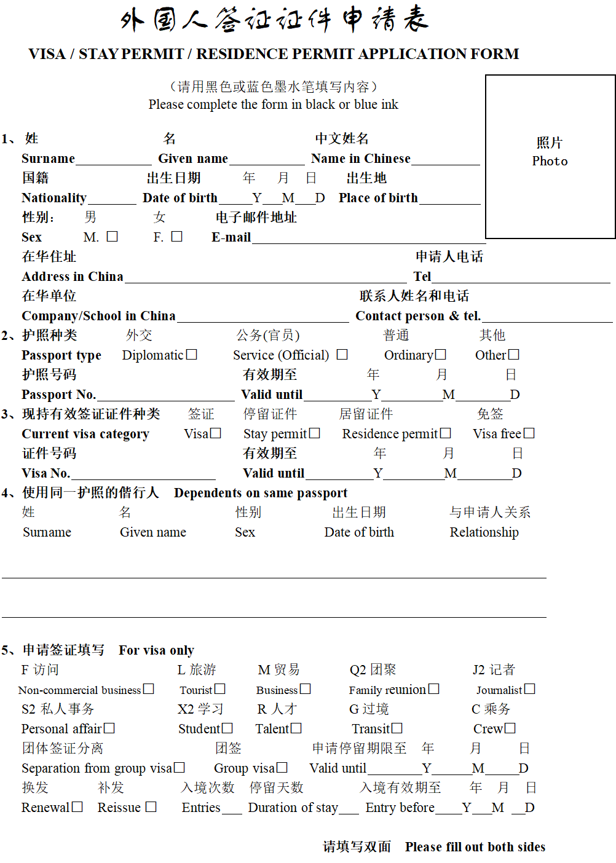
Task: Select the Journalist visa checkbox
Action: pos(530,689)
